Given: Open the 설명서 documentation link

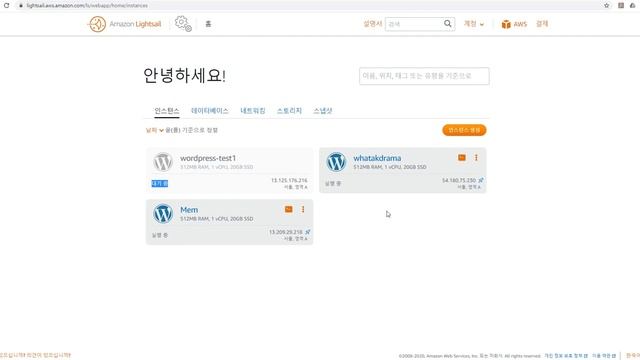Looking at the screenshot, I should coord(373,24).
